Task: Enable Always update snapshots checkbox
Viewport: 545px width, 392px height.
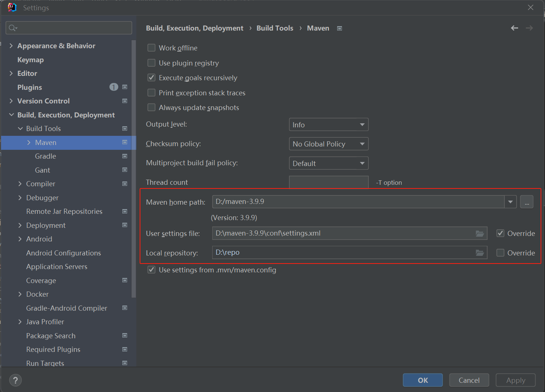Action: 151,107
